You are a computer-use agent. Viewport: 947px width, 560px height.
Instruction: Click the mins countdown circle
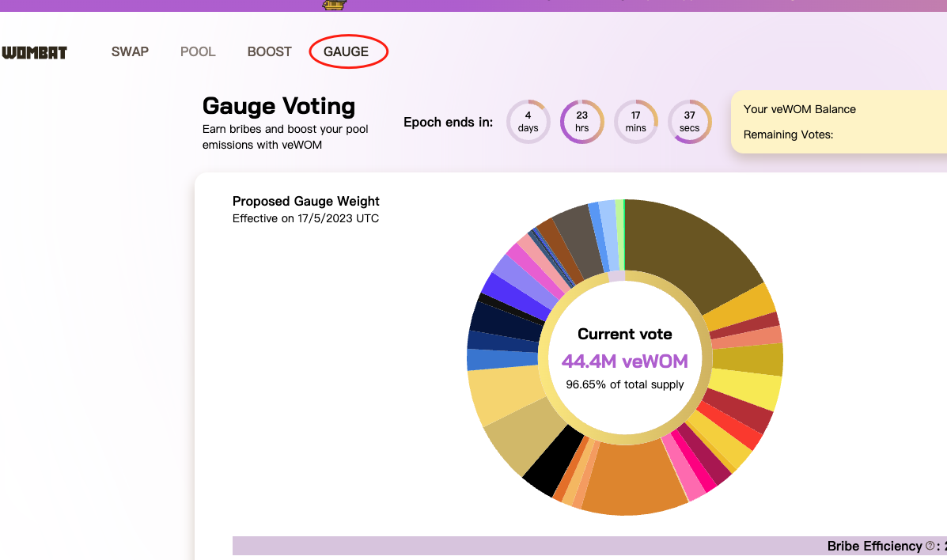[x=635, y=122]
